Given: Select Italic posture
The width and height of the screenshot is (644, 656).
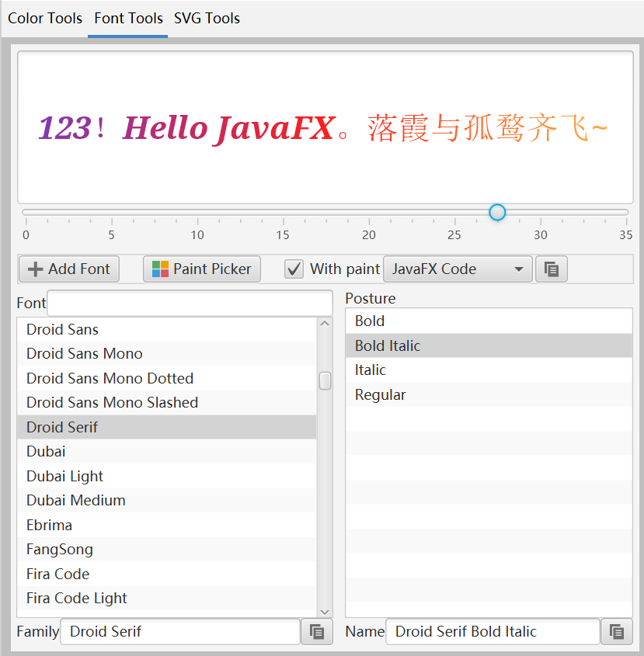Looking at the screenshot, I should [x=489, y=370].
